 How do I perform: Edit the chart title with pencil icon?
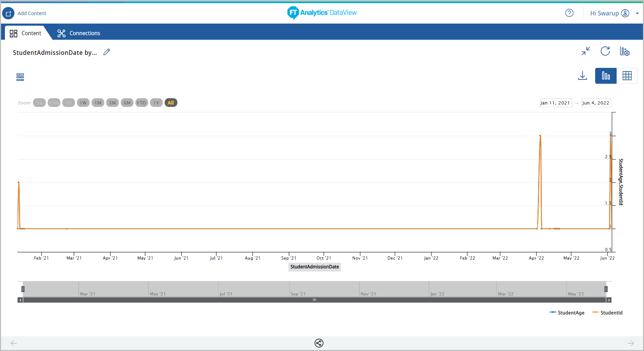(x=107, y=52)
